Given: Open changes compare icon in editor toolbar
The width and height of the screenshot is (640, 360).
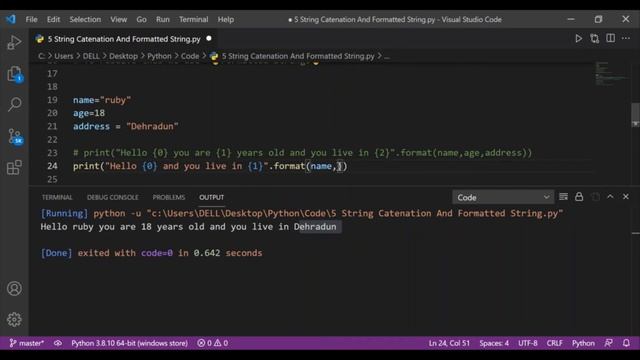Looking at the screenshot, I should (594, 38).
